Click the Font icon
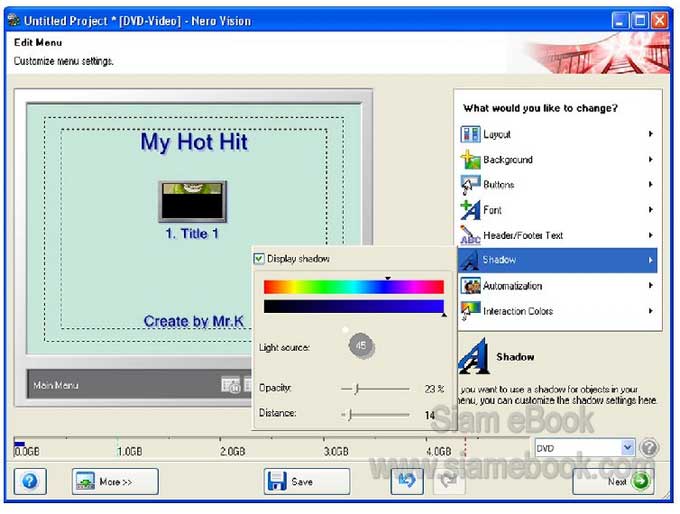Viewport: 680px width, 514px height. click(x=470, y=210)
